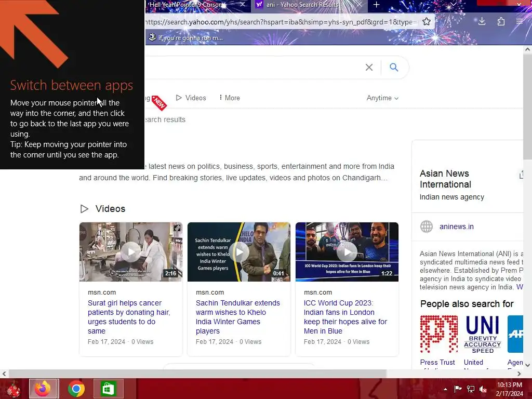Open the Anytime time filter dropdown

point(382,98)
